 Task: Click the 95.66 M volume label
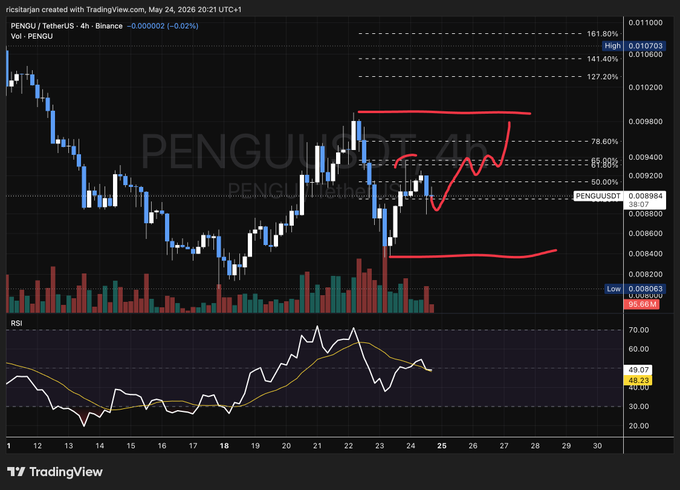641,304
